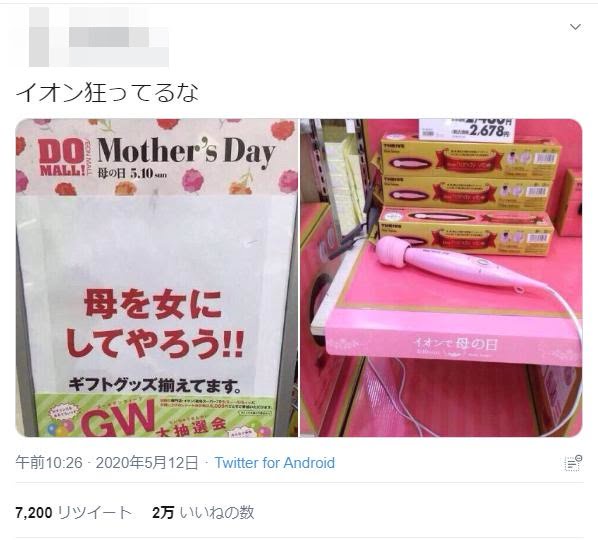Open the blurred account display name
The image size is (598, 540).
[119, 37]
